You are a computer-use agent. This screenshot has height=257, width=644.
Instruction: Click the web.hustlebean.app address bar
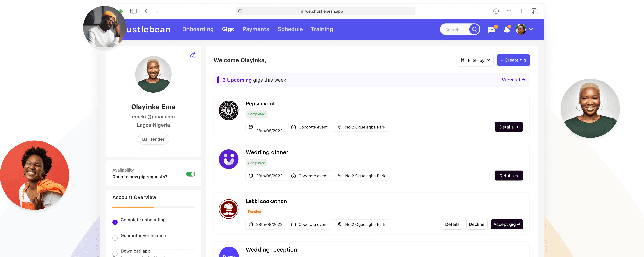coord(326,11)
